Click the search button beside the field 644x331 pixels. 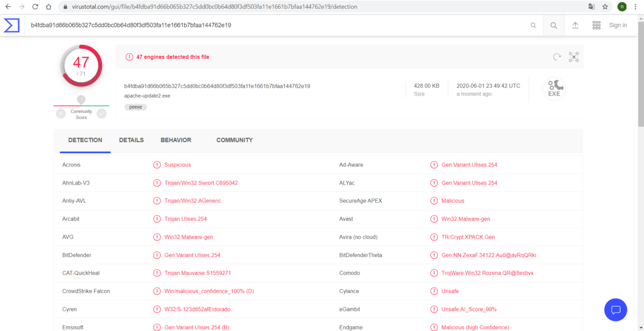[x=554, y=25]
